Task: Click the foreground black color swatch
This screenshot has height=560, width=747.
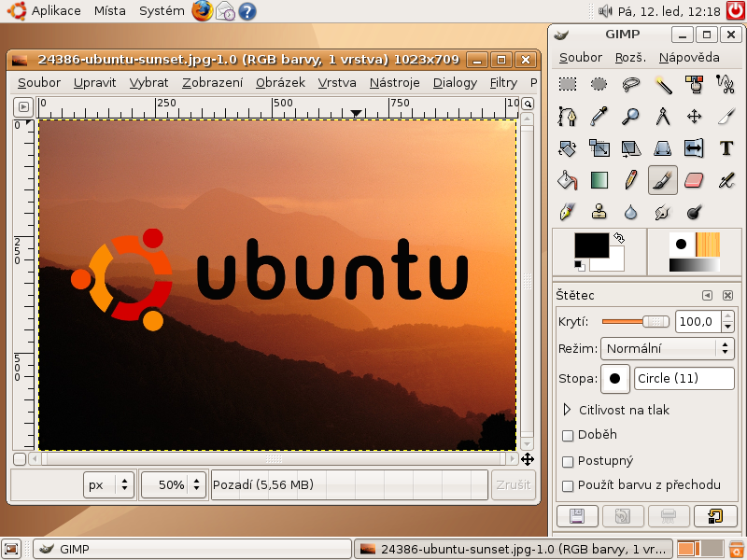Action: (x=592, y=245)
